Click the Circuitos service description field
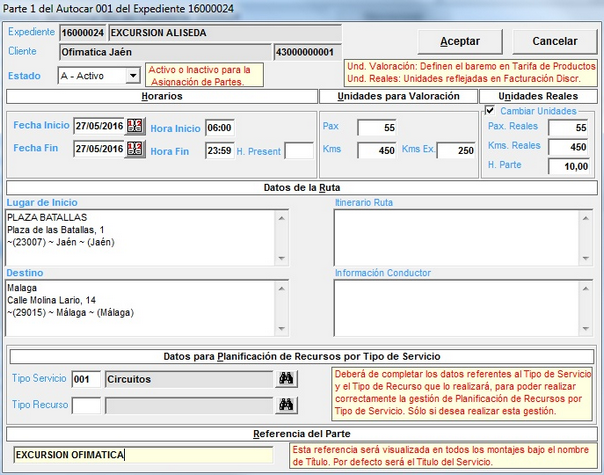Image resolution: width=604 pixels, height=475 pixels. pos(190,379)
